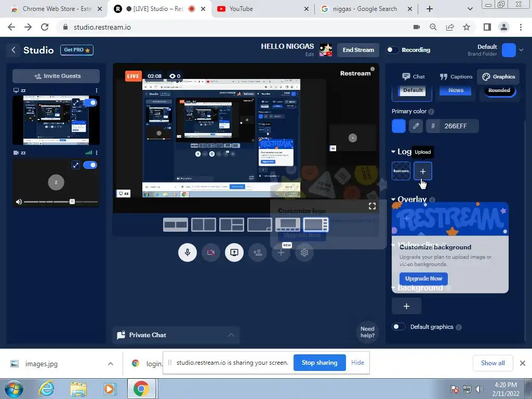Screen dimensions: 532x399
Task: Click the fullscreen preview icon
Action: [372, 206]
